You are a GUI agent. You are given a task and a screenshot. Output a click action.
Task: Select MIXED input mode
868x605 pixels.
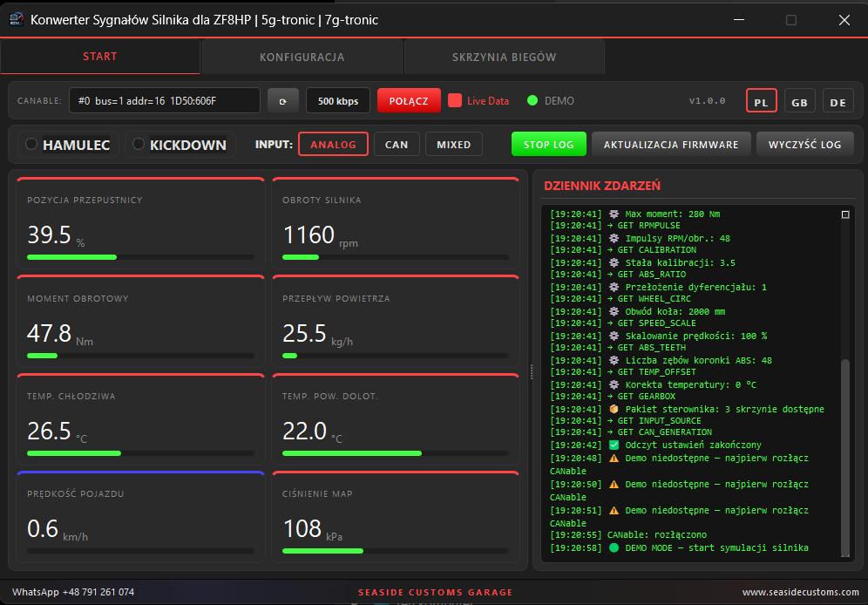453,145
